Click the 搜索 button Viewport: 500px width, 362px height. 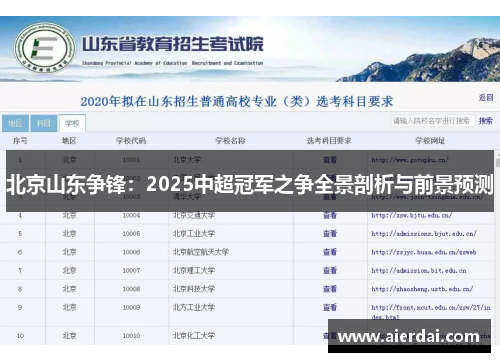click(x=486, y=121)
